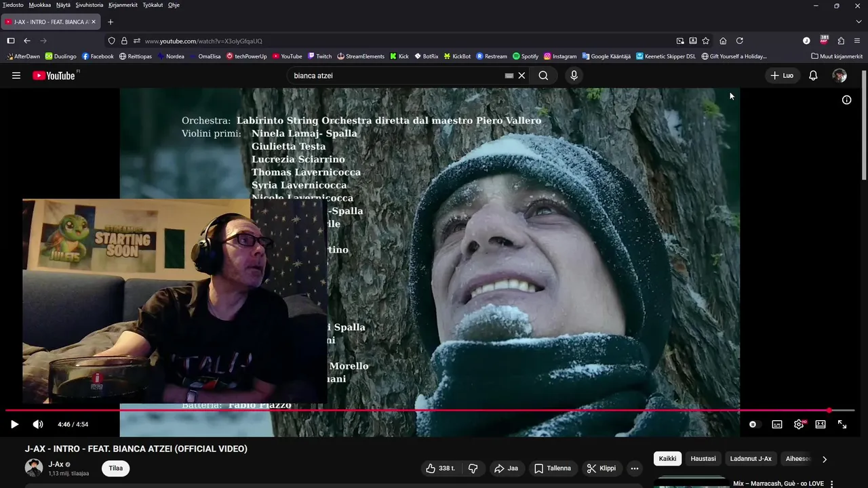Show the video info card icon
This screenshot has width=868, height=488.
click(x=846, y=100)
